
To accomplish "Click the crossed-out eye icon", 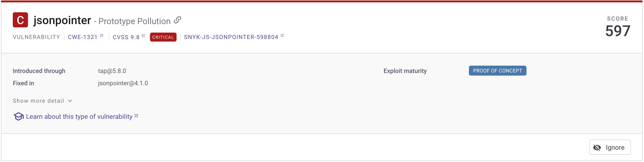I will [x=597, y=148].
